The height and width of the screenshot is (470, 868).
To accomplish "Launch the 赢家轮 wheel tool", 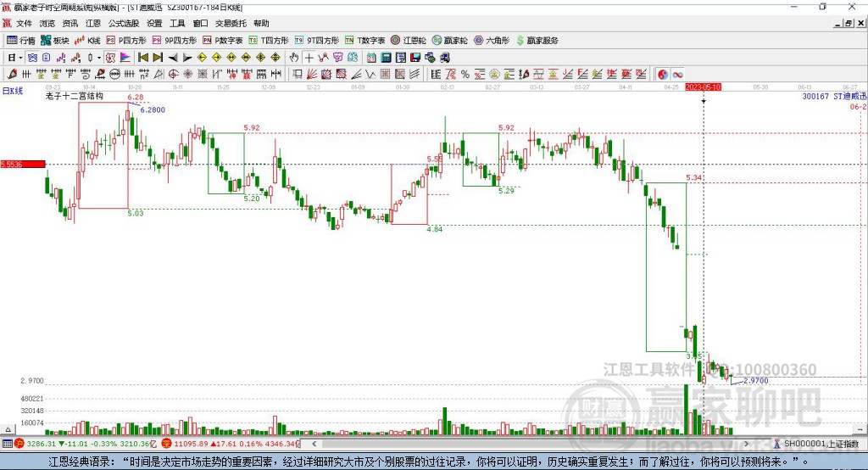I will pyautogui.click(x=449, y=41).
